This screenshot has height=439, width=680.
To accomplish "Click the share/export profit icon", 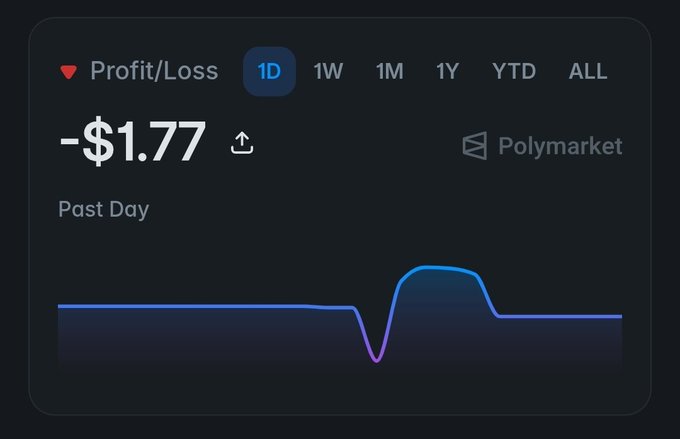I will pyautogui.click(x=242, y=143).
